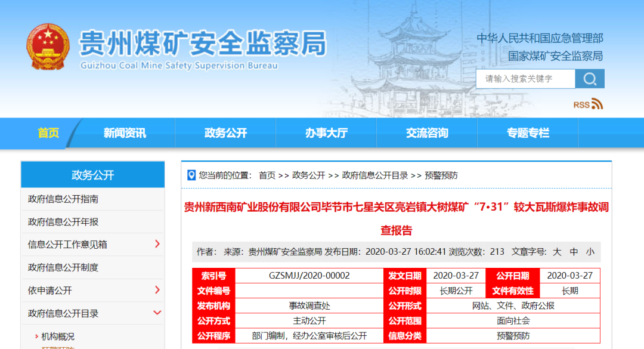Viewport: 644px width, 349px height.
Task: Click index number GZSMJJ/2020-00002 cell
Action: click(309, 276)
